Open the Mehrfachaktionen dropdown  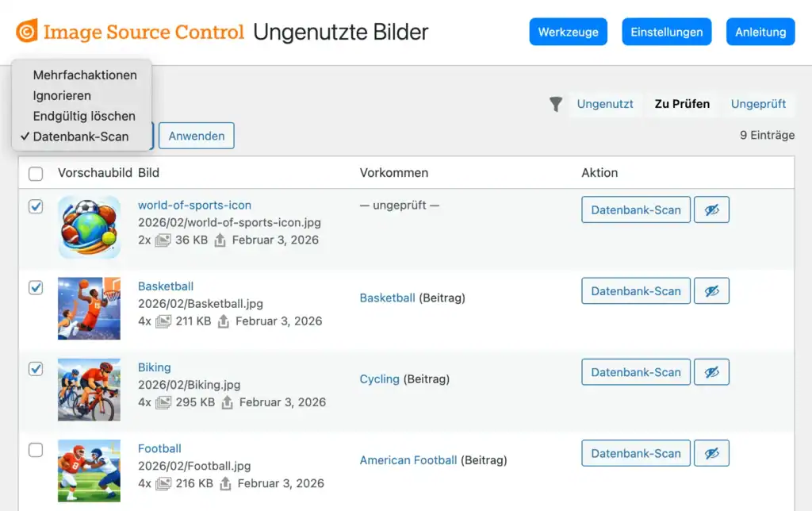pyautogui.click(x=84, y=75)
